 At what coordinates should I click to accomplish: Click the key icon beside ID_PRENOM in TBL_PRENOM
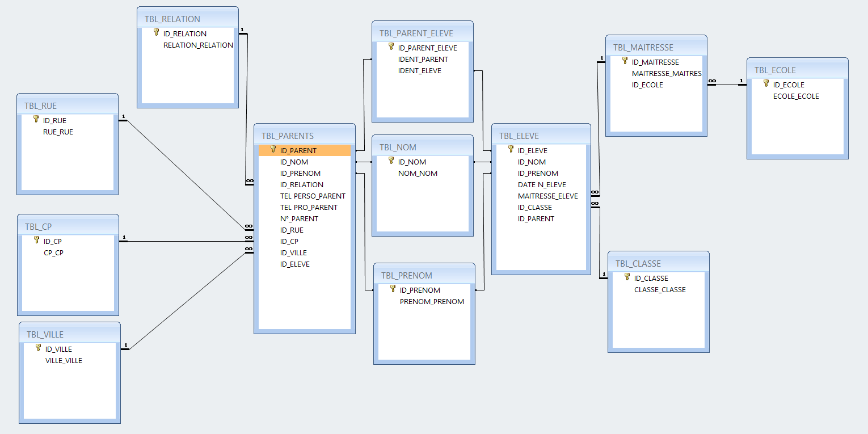[x=393, y=289]
